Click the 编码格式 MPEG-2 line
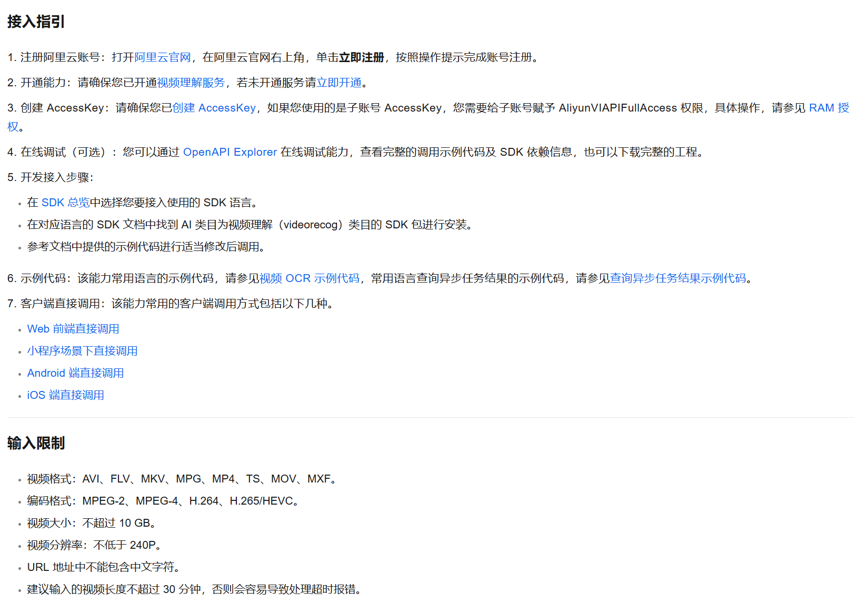 click(165, 501)
